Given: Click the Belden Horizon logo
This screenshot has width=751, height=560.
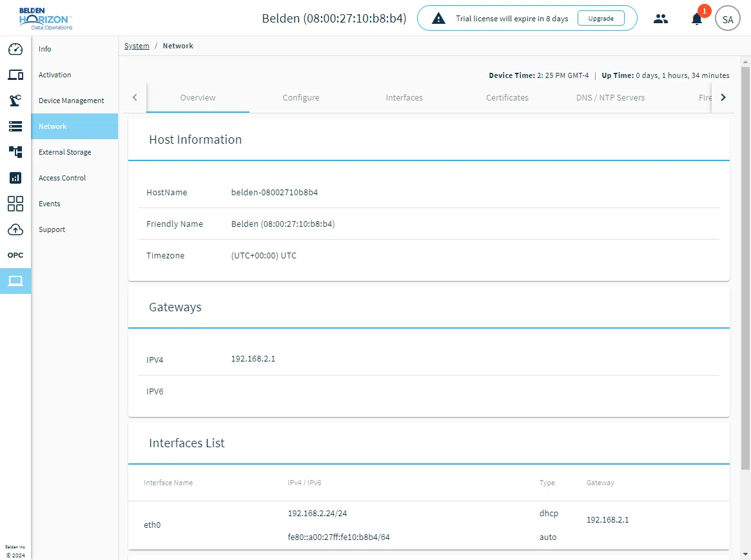Looking at the screenshot, I should coord(46,19).
